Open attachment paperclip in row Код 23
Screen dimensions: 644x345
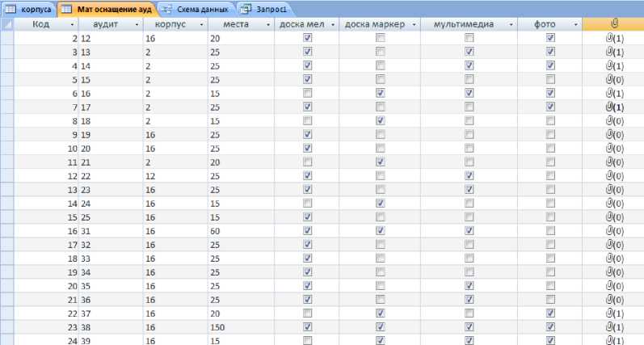(x=615, y=327)
